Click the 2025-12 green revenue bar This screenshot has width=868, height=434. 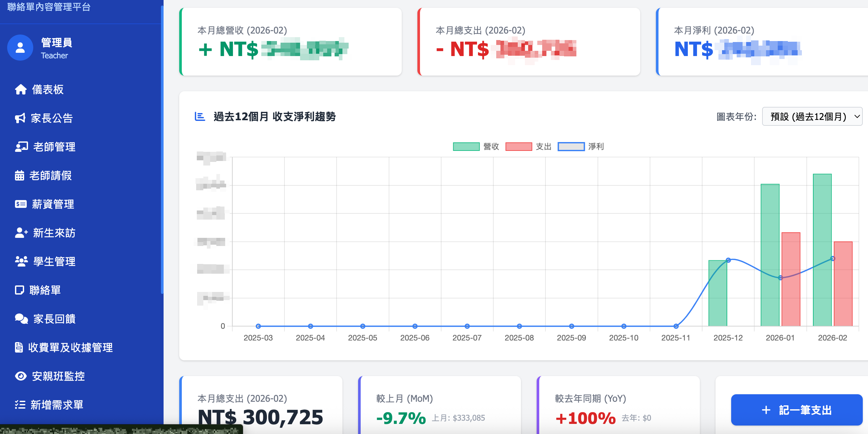(718, 293)
